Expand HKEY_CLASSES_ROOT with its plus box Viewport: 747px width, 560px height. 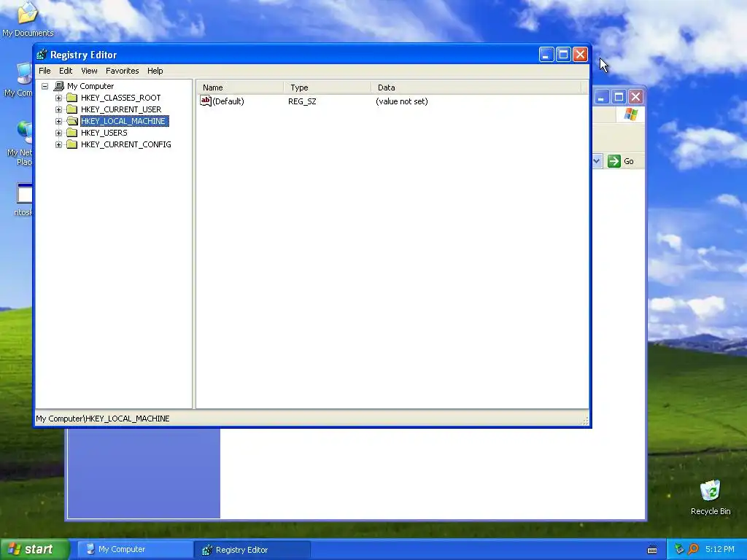click(58, 98)
